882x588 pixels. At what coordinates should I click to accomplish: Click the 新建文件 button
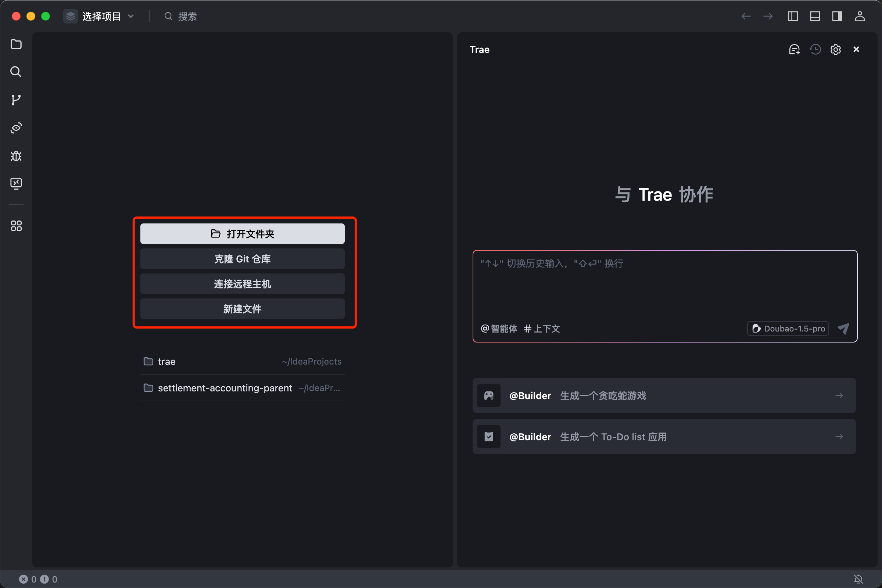click(242, 309)
